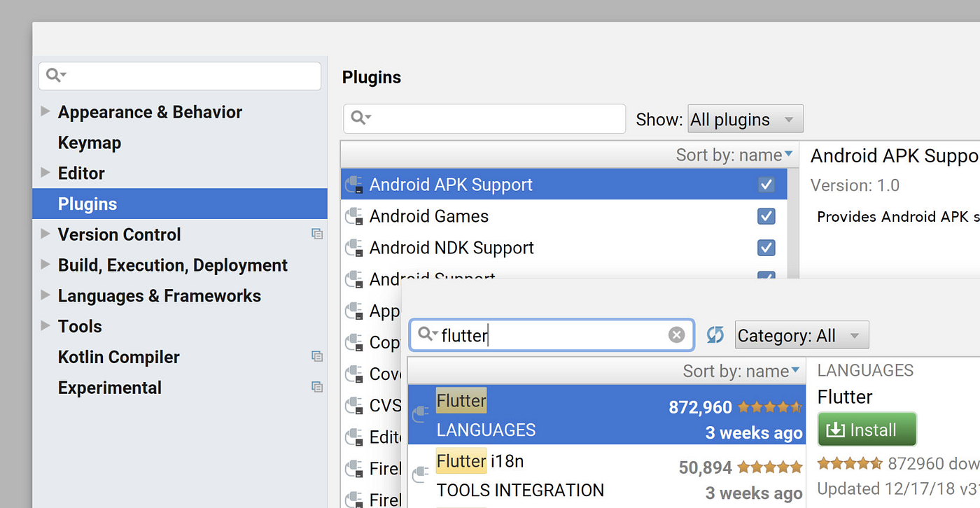The height and width of the screenshot is (508, 980).
Task: Clear the flutter search with the X icon
Action: click(x=676, y=334)
